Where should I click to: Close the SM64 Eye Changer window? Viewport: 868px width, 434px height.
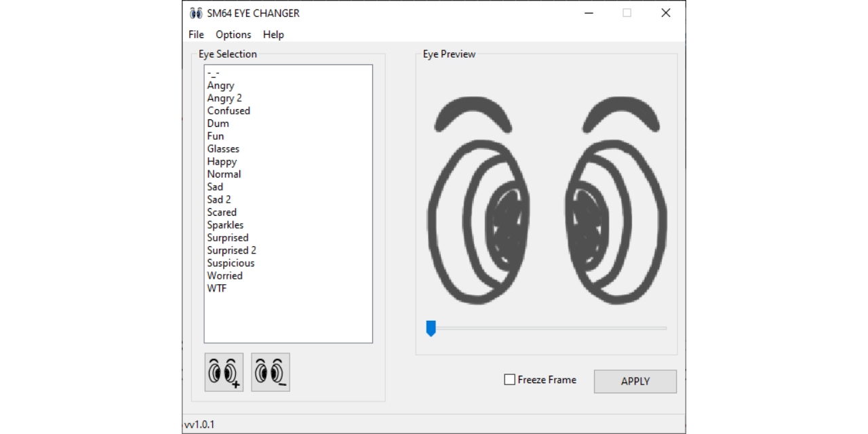pyautogui.click(x=666, y=13)
